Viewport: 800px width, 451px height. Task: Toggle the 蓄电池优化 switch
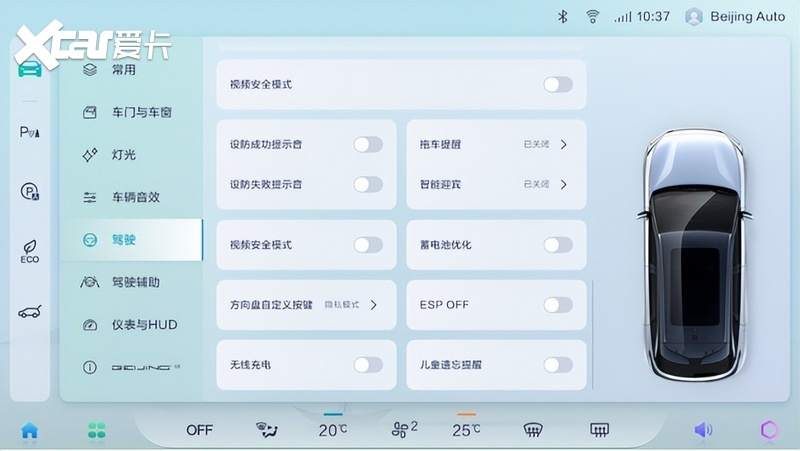pos(558,245)
